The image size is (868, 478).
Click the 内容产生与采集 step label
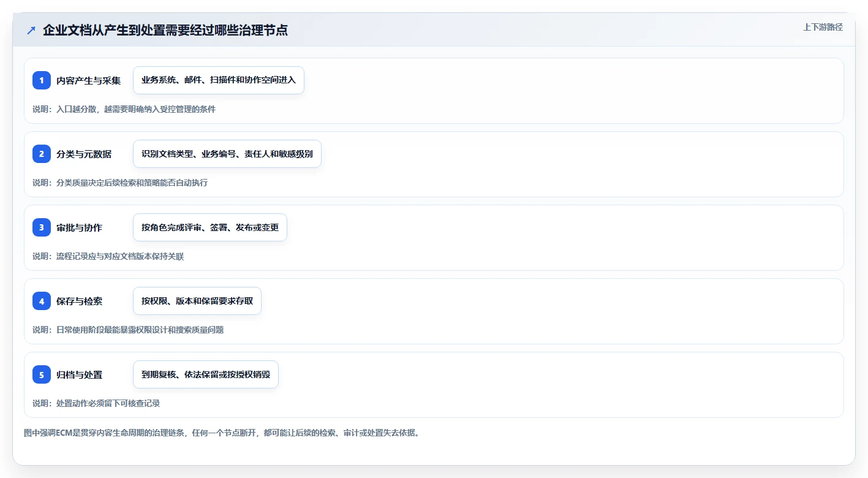click(x=88, y=80)
